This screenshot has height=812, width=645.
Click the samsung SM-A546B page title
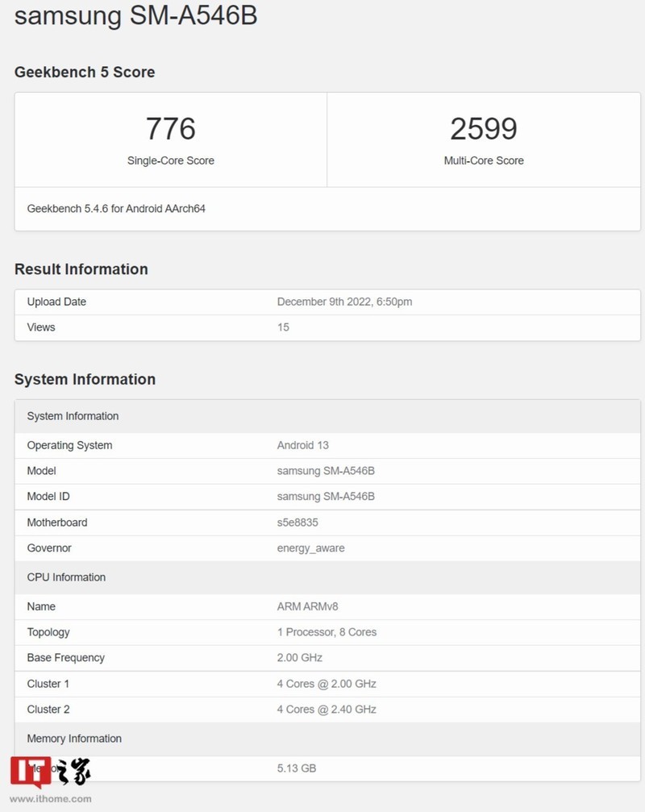point(135,15)
